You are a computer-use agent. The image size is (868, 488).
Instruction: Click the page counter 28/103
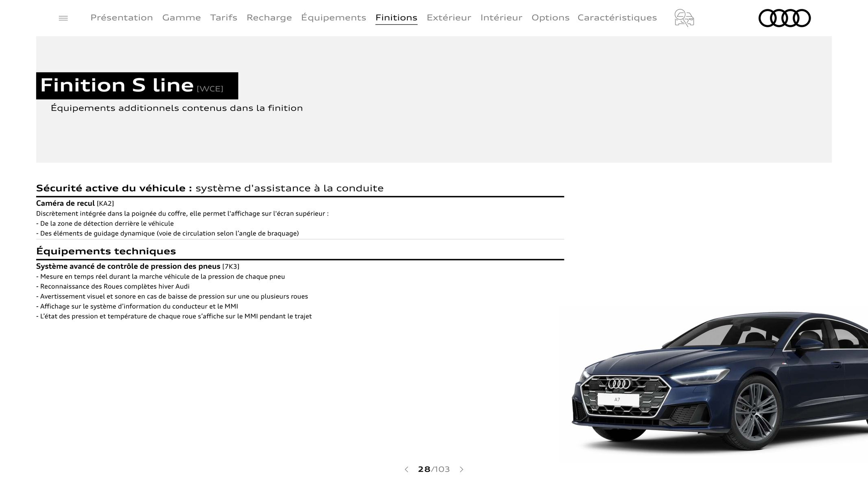pos(434,469)
